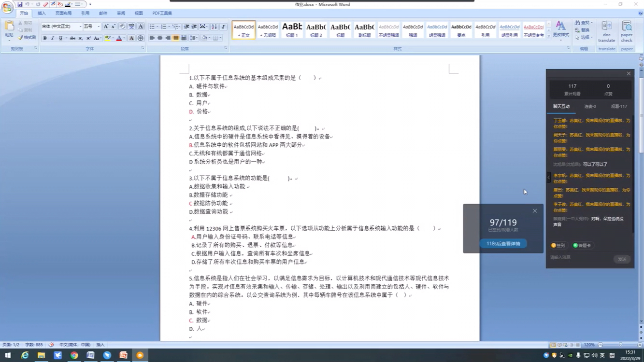Close the 97/119 attendance popup

(535, 211)
